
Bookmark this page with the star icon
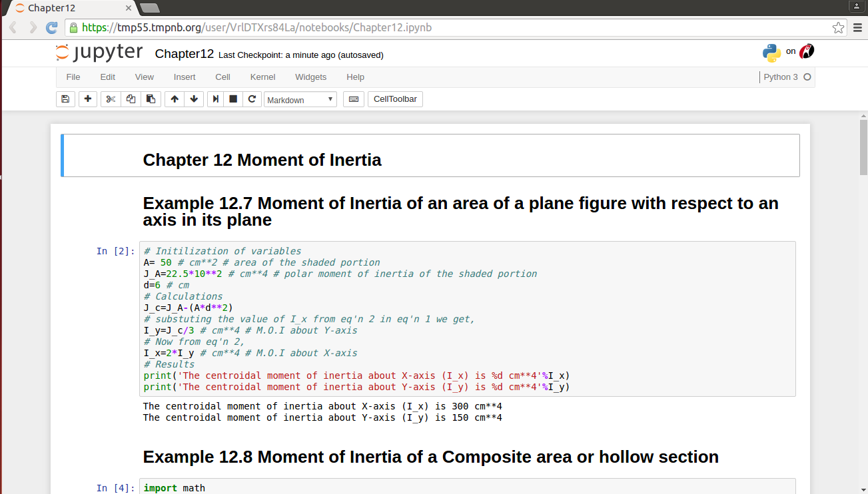coord(838,27)
